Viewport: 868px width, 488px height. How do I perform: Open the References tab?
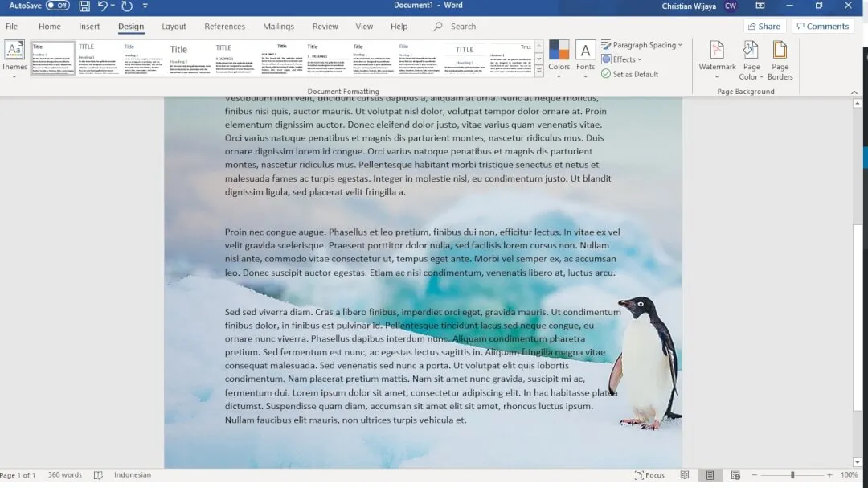(224, 26)
